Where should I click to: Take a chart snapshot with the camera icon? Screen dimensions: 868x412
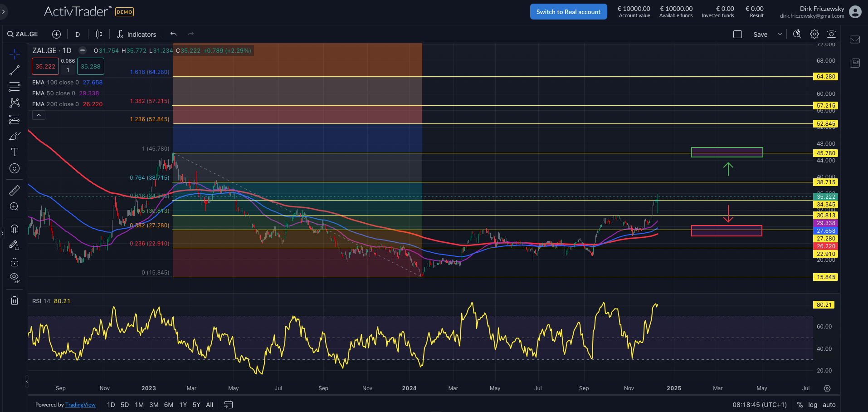(x=831, y=34)
